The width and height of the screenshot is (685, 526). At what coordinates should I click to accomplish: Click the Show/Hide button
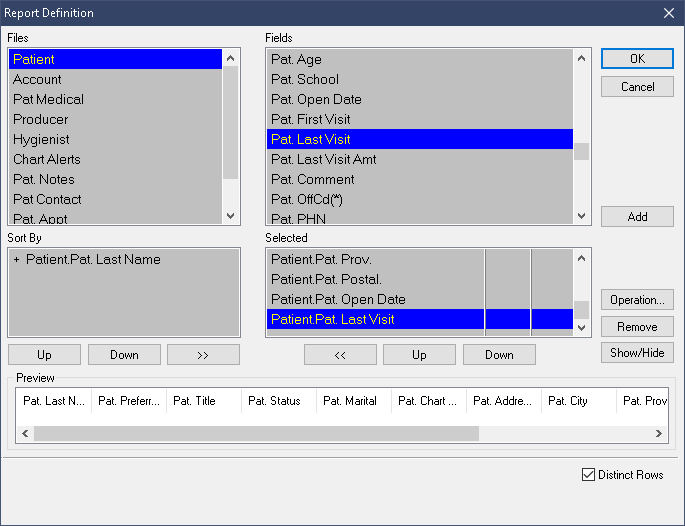click(x=637, y=353)
